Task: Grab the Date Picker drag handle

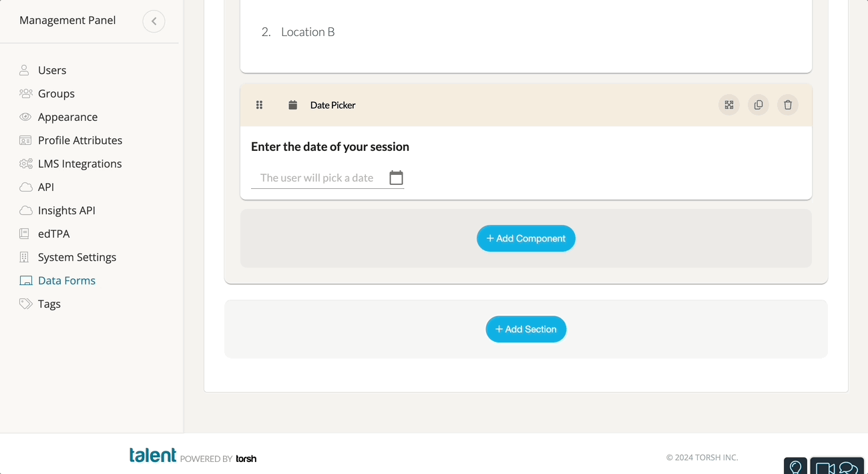Action: point(260,105)
